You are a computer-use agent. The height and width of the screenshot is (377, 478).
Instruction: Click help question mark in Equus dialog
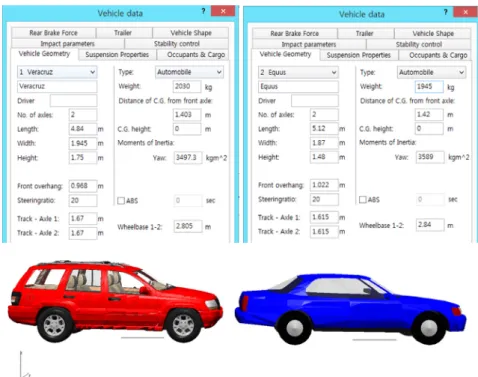pos(445,12)
